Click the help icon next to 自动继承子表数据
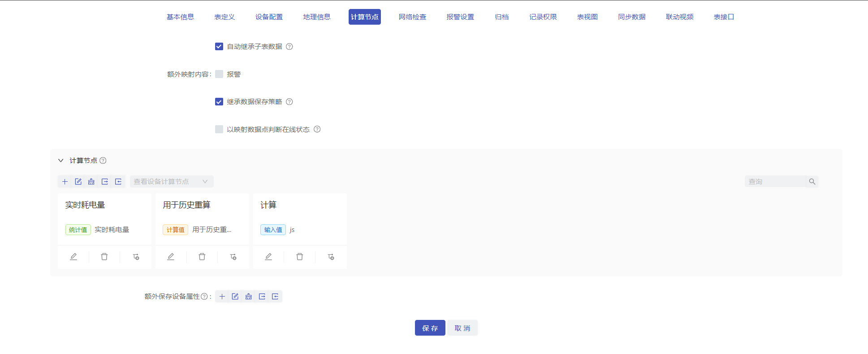 point(289,47)
